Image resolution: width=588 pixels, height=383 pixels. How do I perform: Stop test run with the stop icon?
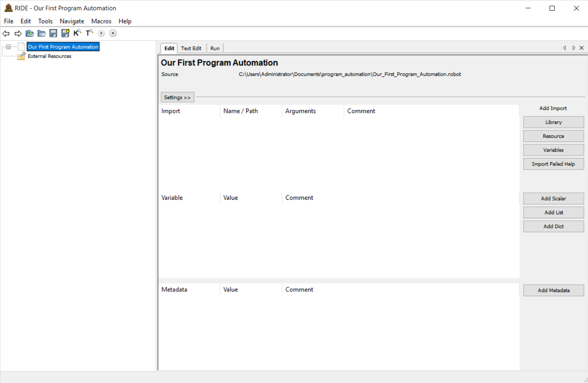[113, 33]
